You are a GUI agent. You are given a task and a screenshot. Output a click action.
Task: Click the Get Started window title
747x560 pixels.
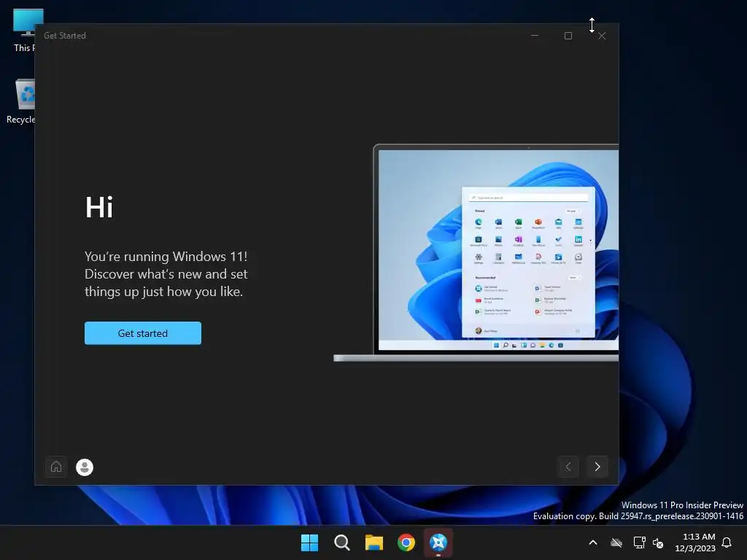point(65,36)
